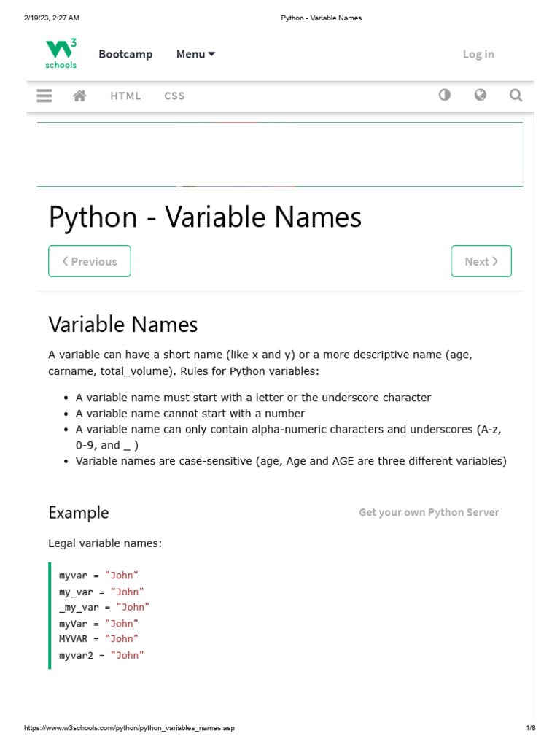Click the w3schools URL in the page footer

click(x=129, y=728)
